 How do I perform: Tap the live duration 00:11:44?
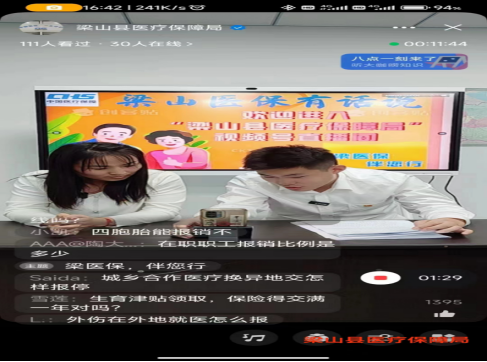(x=435, y=44)
